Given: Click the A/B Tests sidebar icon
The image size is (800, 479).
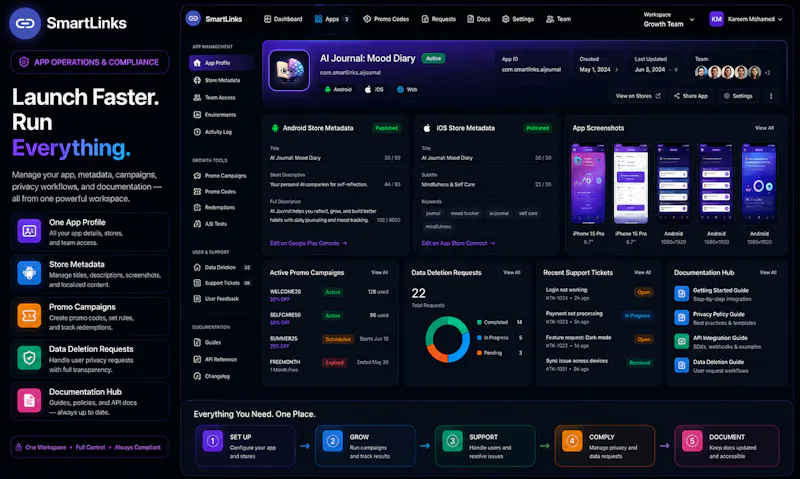Looking at the screenshot, I should tap(197, 223).
